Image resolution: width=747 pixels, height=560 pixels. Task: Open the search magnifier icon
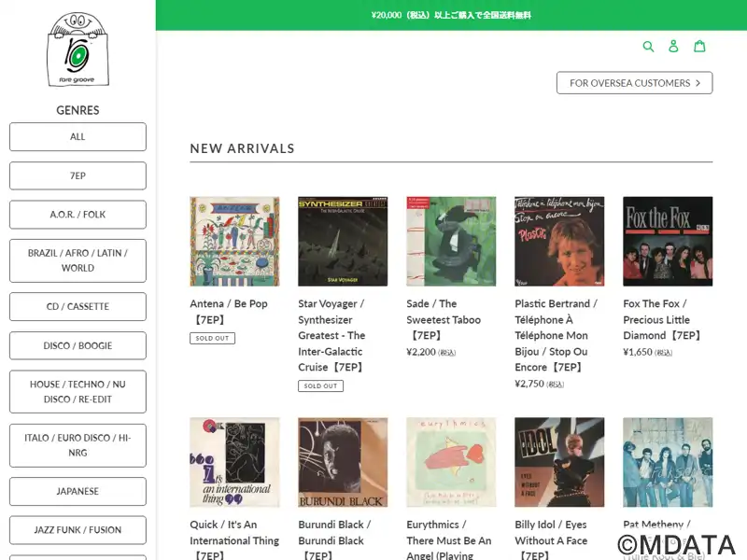(648, 46)
